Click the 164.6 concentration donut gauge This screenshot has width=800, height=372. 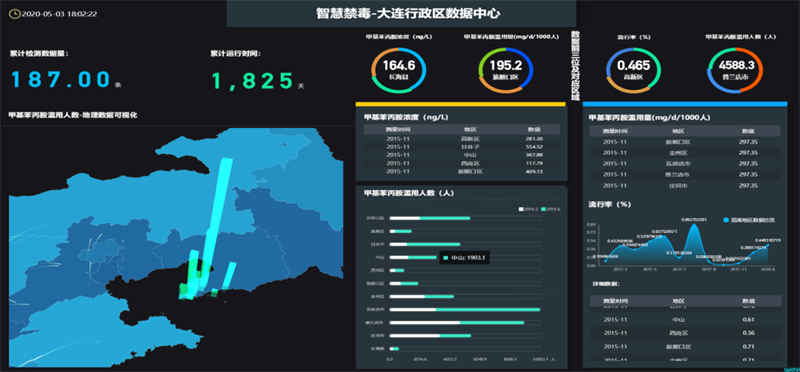398,70
